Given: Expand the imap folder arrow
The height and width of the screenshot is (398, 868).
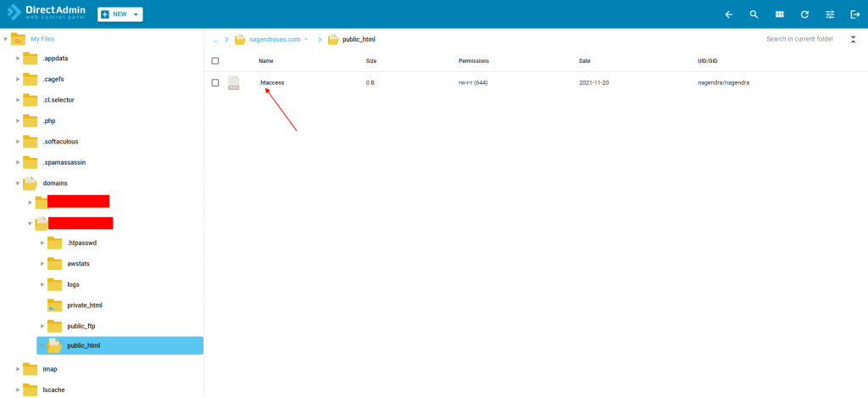Looking at the screenshot, I should tap(19, 369).
